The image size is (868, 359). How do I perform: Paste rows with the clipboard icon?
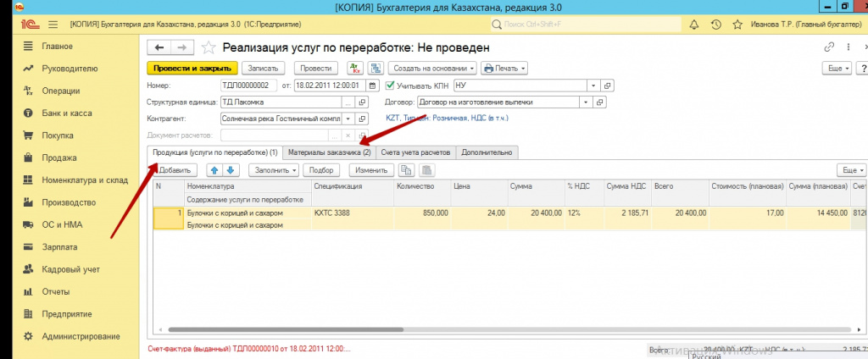(427, 170)
